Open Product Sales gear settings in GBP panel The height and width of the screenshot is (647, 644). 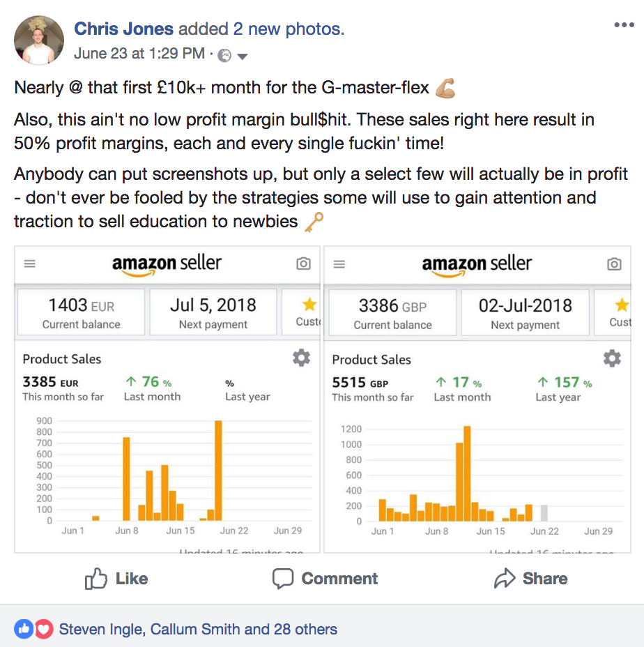point(612,358)
